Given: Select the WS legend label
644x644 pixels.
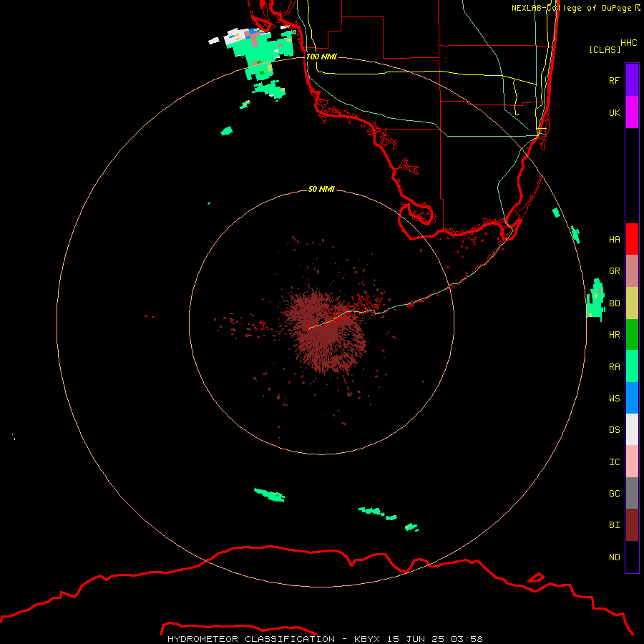Looking at the screenshot, I should [614, 399].
